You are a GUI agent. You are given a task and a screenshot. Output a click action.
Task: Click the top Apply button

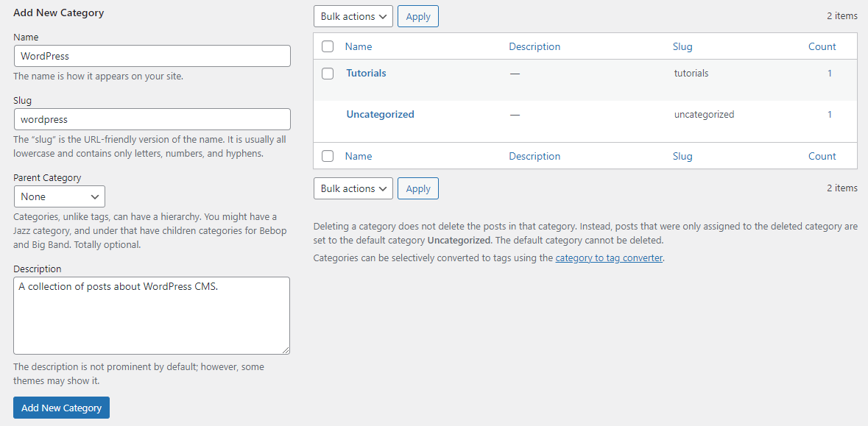417,15
